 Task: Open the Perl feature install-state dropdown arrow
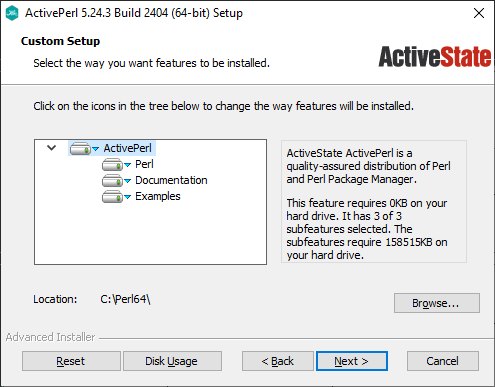(128, 165)
